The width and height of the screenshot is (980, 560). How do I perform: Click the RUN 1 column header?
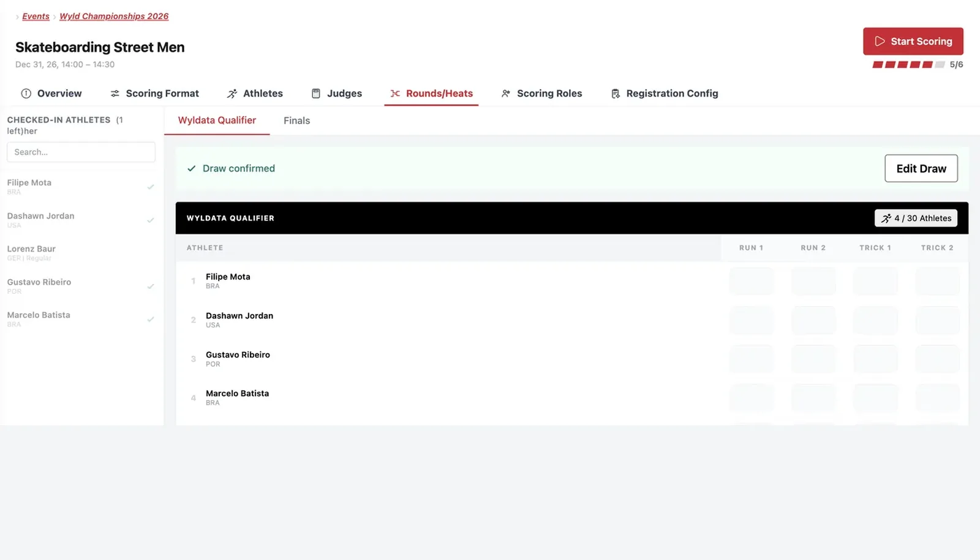click(x=752, y=248)
